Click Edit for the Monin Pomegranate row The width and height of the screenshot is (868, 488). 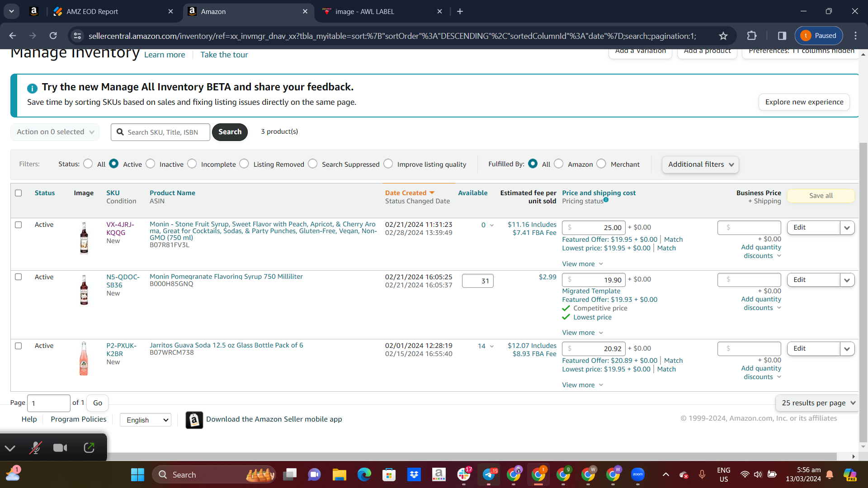pos(813,280)
